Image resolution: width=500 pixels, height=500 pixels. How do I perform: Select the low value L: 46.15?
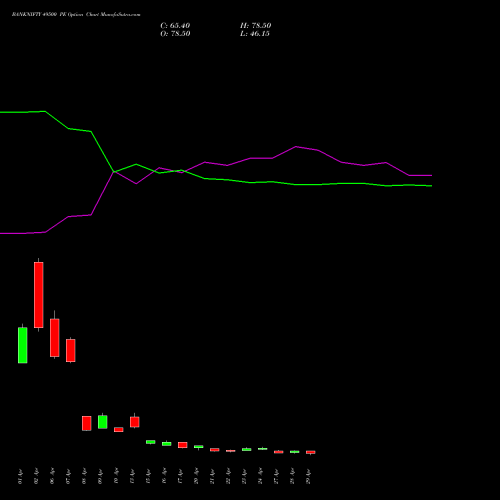tap(255, 34)
